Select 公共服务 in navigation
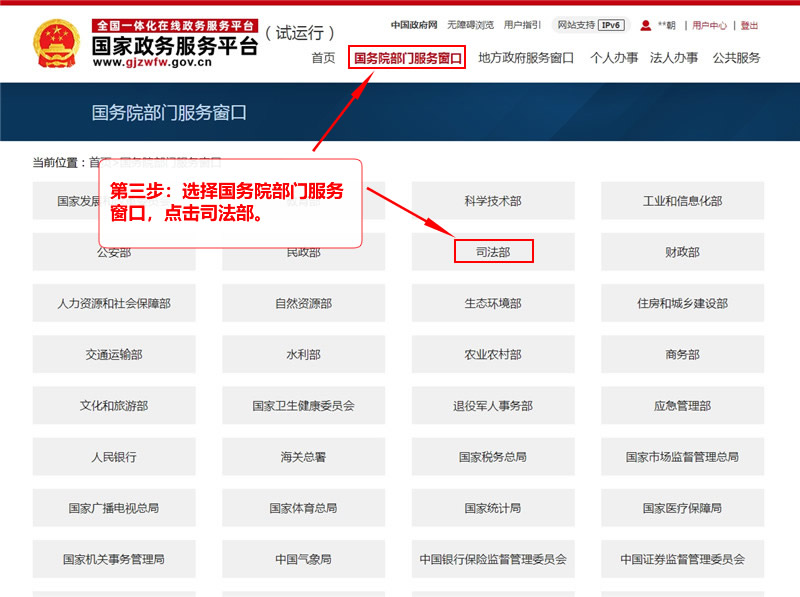 736,58
